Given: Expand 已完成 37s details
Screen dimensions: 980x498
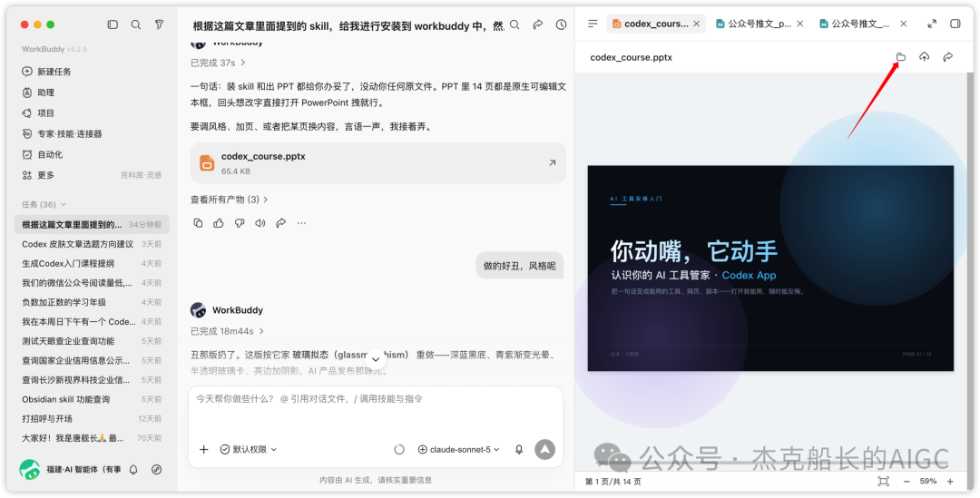Looking at the screenshot, I should [x=218, y=63].
